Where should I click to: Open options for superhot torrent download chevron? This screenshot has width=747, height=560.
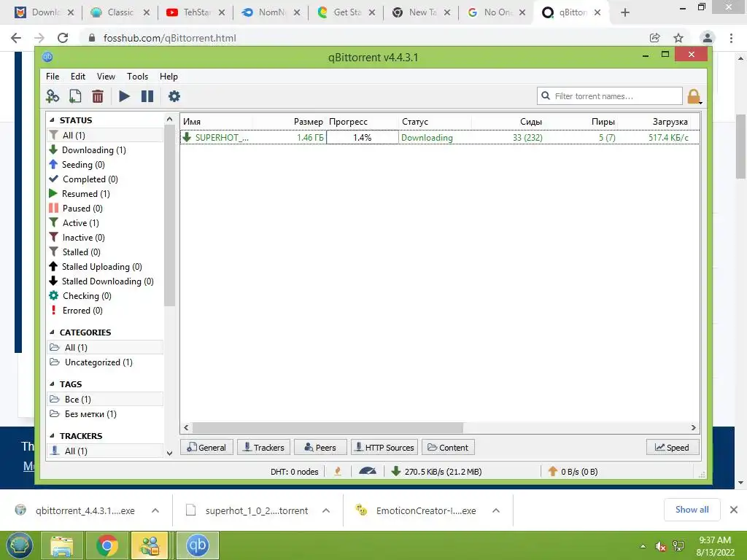point(326,510)
